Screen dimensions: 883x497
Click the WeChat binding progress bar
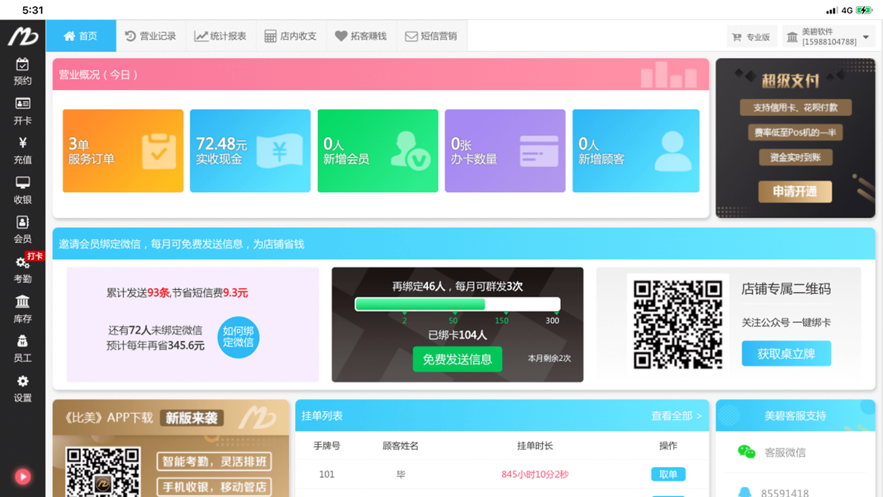(457, 305)
